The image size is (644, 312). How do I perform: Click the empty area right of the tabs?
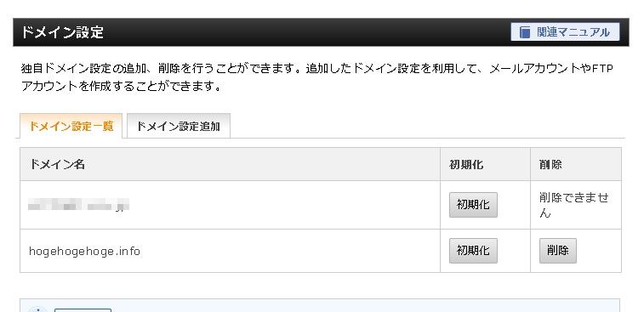[x=427, y=126]
